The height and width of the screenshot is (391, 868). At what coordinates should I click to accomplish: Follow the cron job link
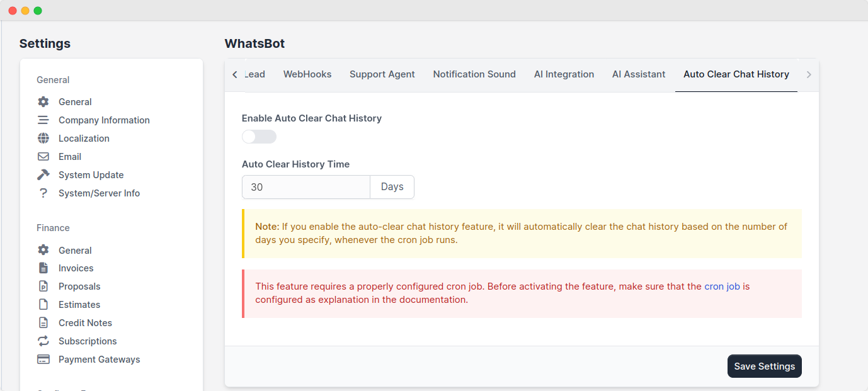tap(722, 286)
